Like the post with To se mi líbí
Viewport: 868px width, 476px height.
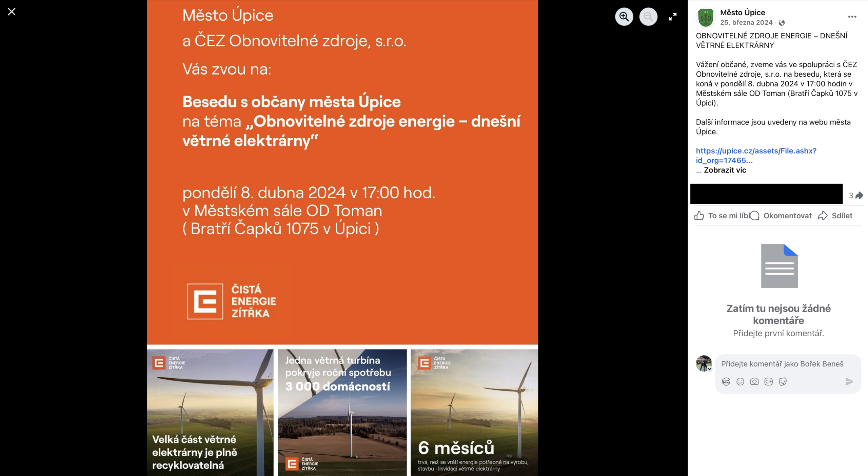722,216
